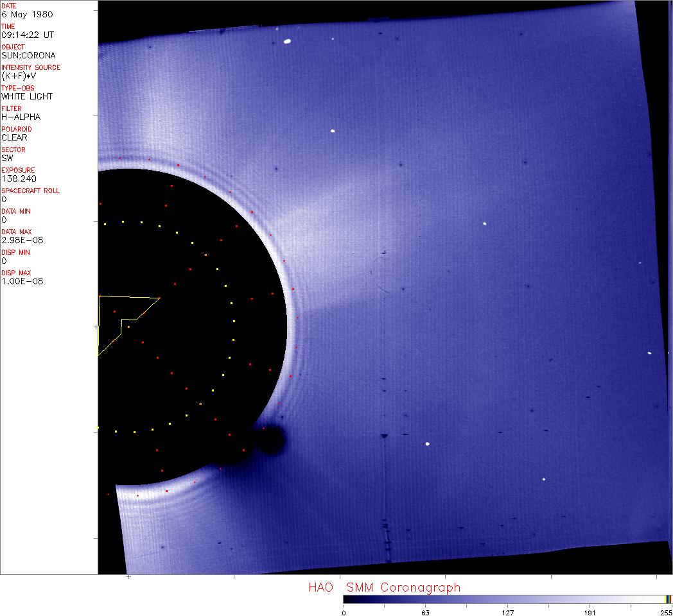This screenshot has height=616, width=673.
Task: Click the H-ALPHA filter value
Action: (x=21, y=117)
